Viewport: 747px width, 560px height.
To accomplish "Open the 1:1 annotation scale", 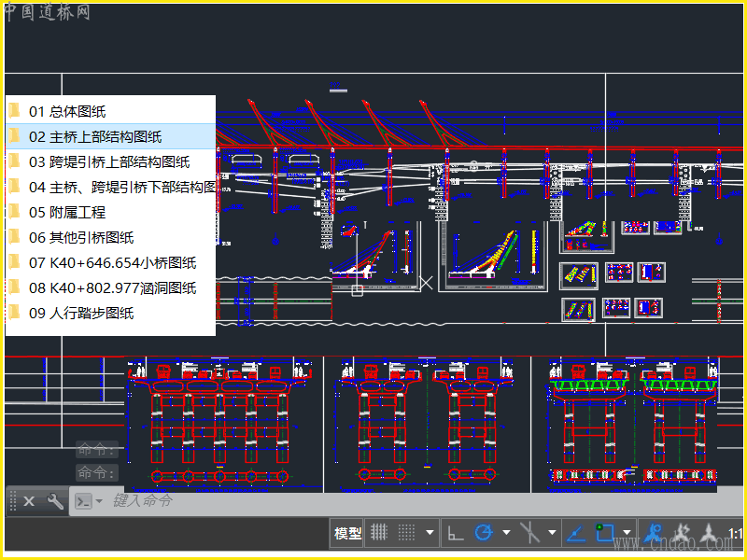I will point(736,533).
